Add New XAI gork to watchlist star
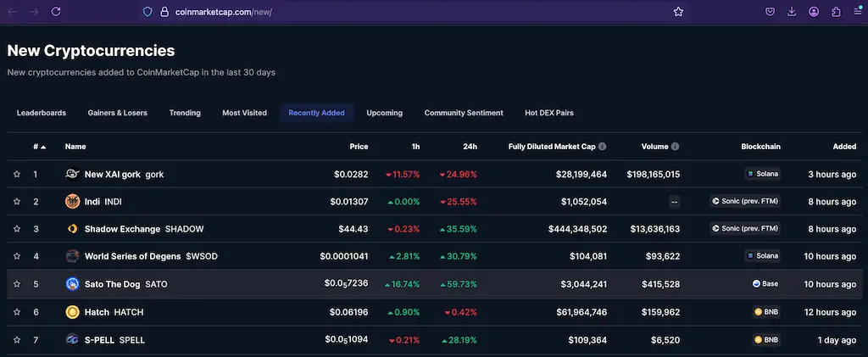Screen dimensions: 868x357 click(17, 175)
